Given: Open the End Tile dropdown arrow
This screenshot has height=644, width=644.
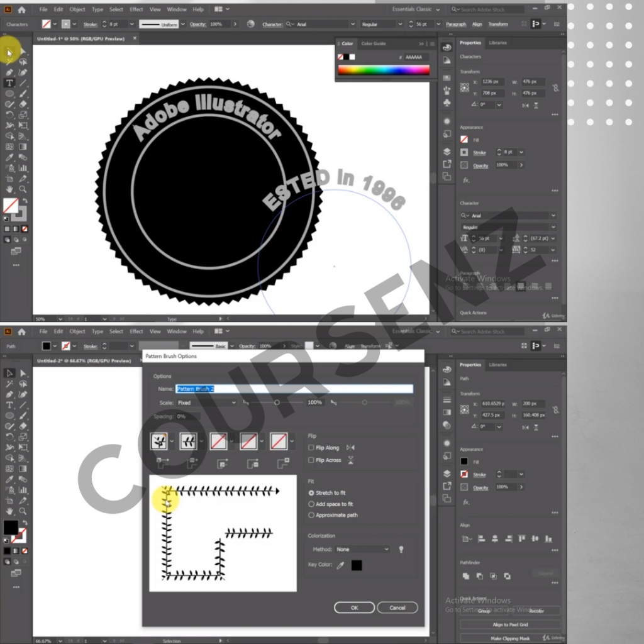Looking at the screenshot, I should click(x=292, y=441).
